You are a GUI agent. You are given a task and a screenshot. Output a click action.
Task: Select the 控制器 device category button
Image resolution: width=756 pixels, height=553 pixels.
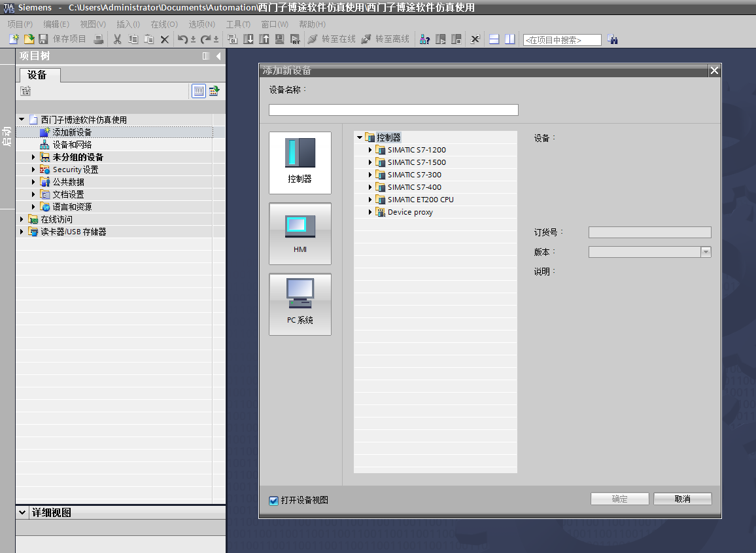point(300,163)
